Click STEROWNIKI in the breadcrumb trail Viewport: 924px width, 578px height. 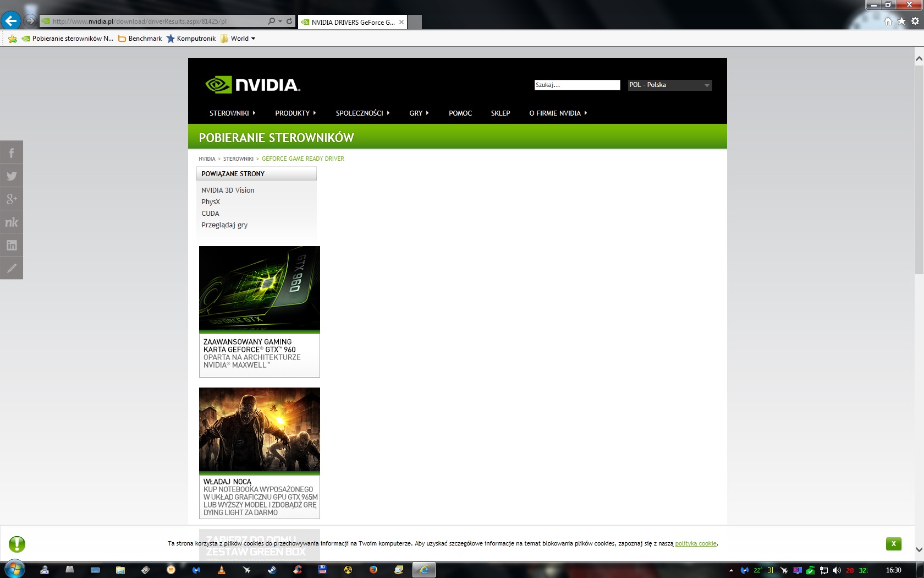click(238, 159)
